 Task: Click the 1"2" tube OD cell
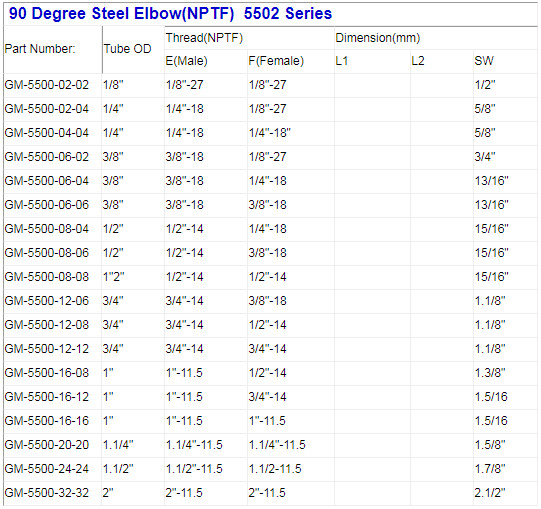(114, 276)
